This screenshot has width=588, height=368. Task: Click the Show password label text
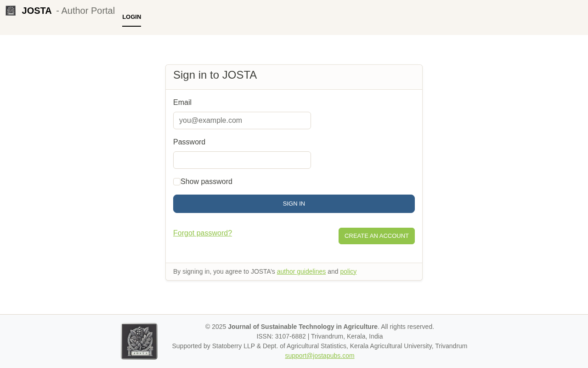[x=206, y=182]
